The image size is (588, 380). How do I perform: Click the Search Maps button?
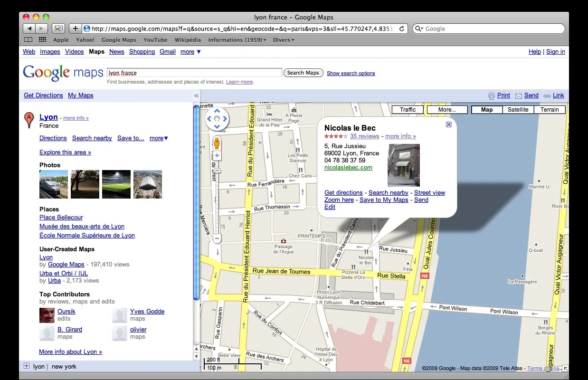[303, 73]
